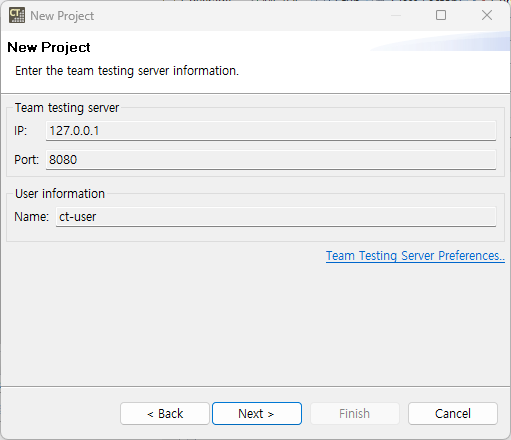Click the "Port:" label
The height and width of the screenshot is (440, 511).
coord(26,160)
